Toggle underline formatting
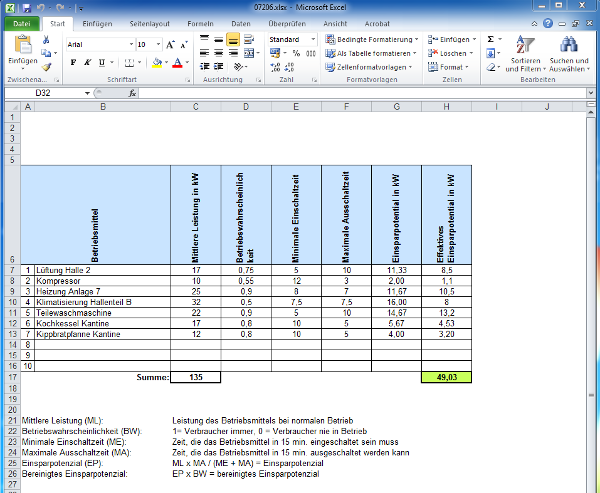 [x=102, y=62]
